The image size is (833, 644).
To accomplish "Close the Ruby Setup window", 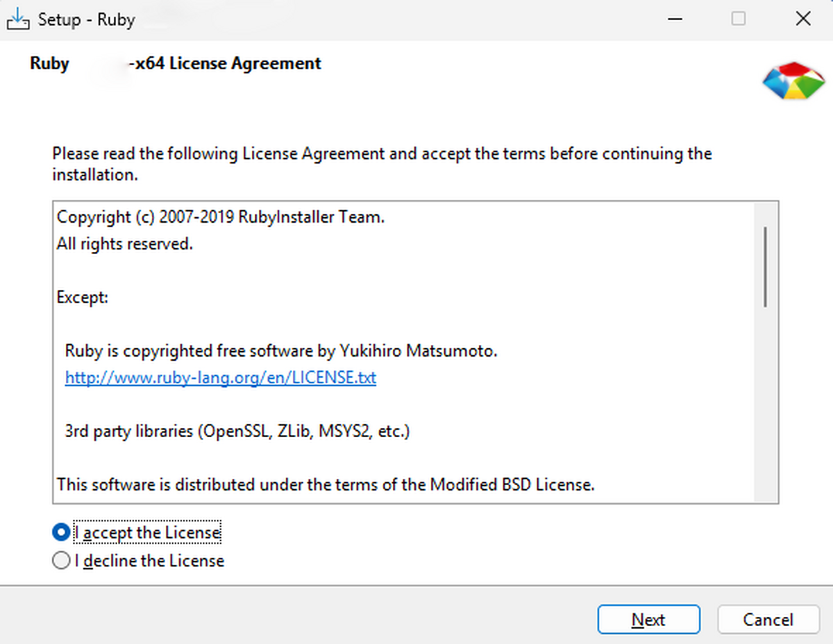I will [802, 19].
